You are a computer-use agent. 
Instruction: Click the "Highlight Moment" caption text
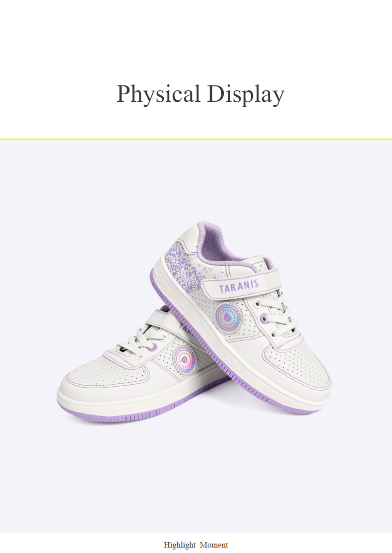(x=196, y=545)
